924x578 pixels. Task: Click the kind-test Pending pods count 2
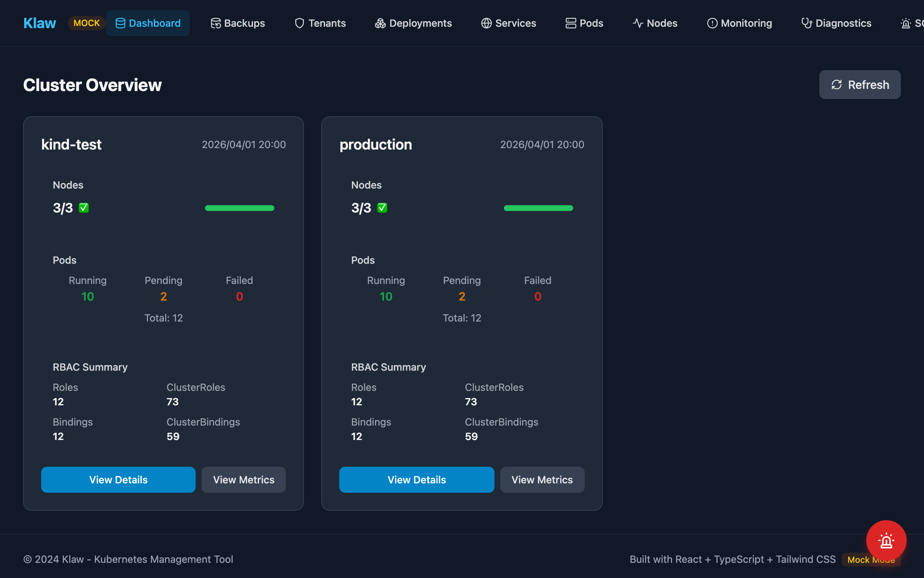coord(164,297)
